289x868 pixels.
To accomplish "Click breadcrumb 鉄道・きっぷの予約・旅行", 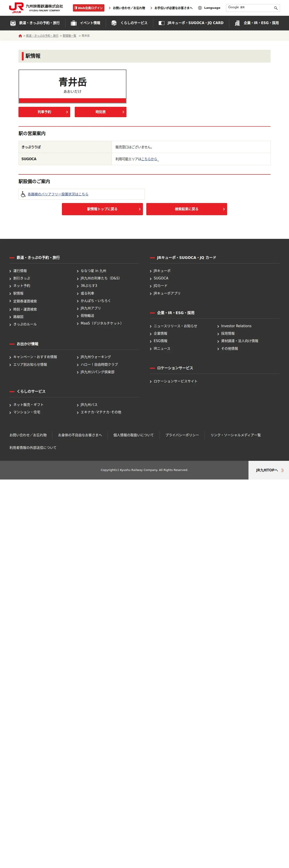I will [x=42, y=36].
